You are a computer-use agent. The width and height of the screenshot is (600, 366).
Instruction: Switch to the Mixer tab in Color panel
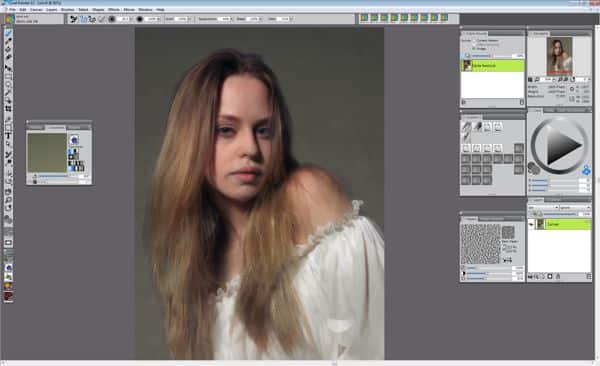[x=549, y=110]
